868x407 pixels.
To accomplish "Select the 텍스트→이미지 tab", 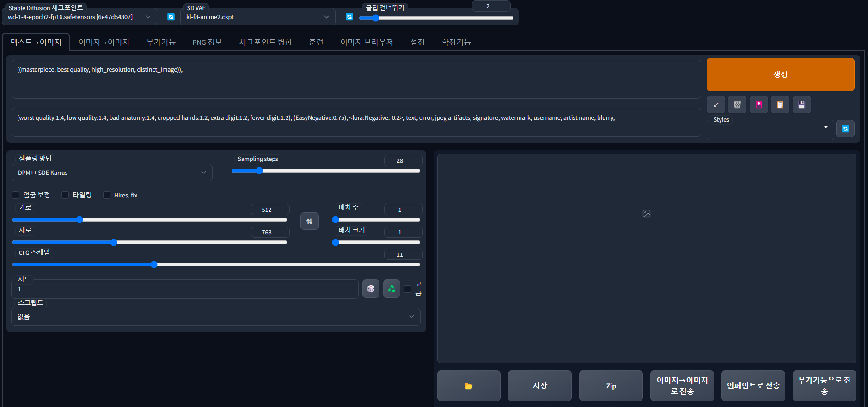I will [36, 42].
